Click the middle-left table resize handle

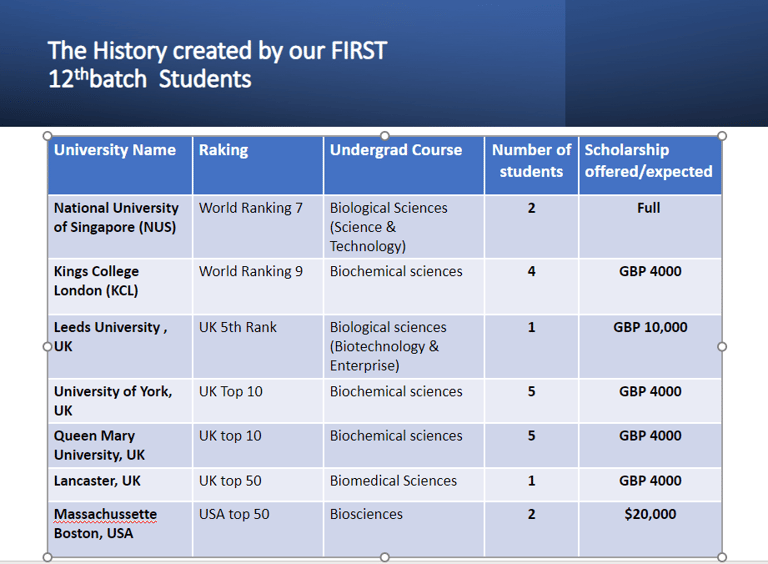click(x=48, y=347)
